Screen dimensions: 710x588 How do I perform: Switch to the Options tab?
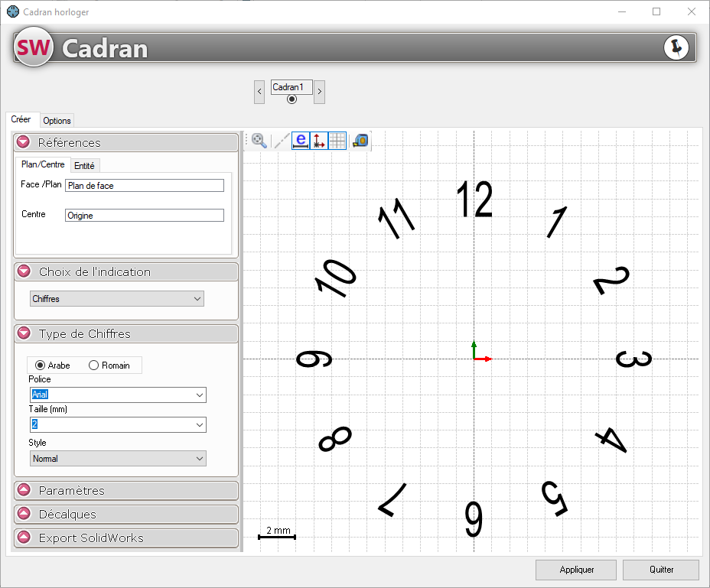tap(57, 121)
